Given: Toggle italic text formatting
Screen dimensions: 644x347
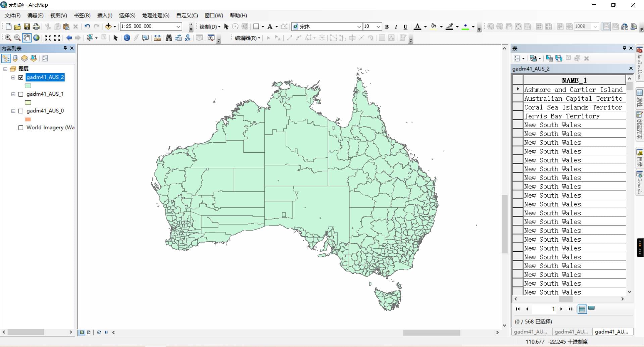Looking at the screenshot, I should pyautogui.click(x=396, y=27).
